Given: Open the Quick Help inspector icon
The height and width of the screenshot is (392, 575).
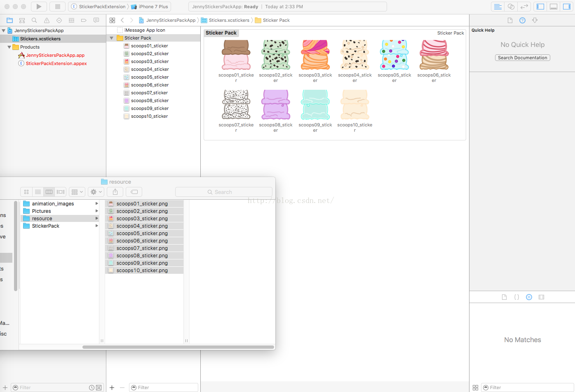Looking at the screenshot, I should point(522,20).
